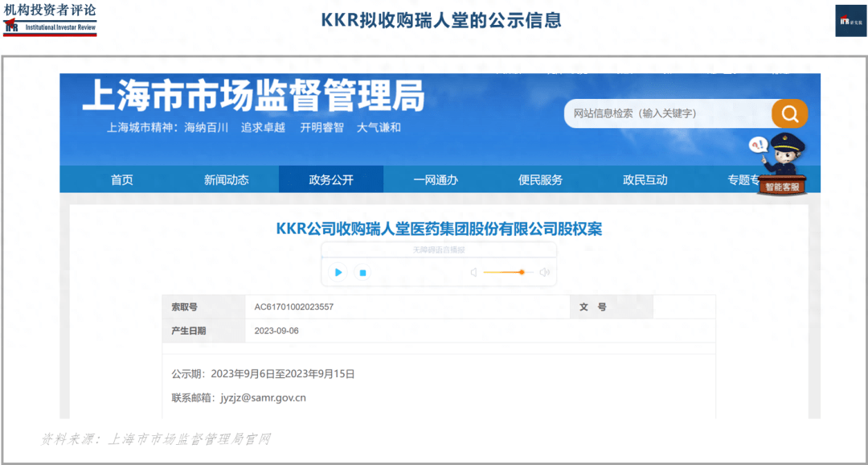Image resolution: width=868 pixels, height=465 pixels.
Task: Click the Institutional Investor Review logo
Action: click(50, 19)
